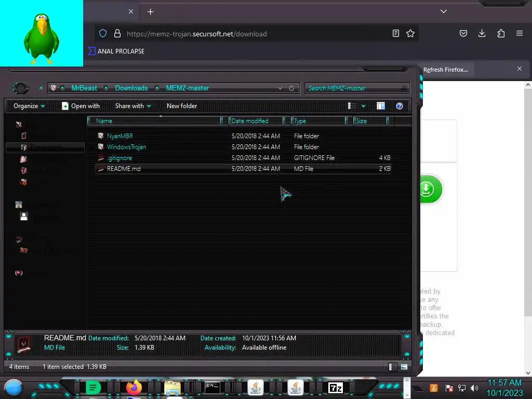The width and height of the screenshot is (532, 399).
Task: Open the Firefox downloads panel
Action: pos(482,33)
